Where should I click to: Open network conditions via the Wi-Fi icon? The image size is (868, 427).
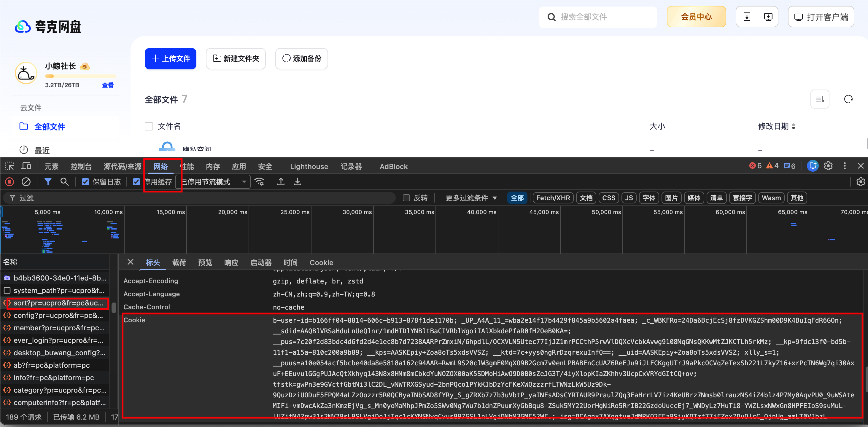[x=260, y=182]
